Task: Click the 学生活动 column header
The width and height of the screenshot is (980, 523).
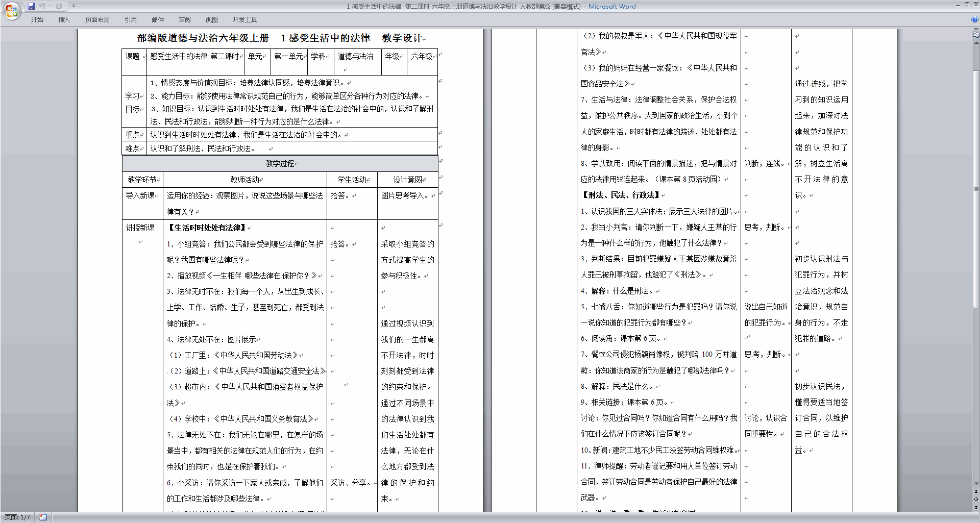Action: tap(352, 180)
